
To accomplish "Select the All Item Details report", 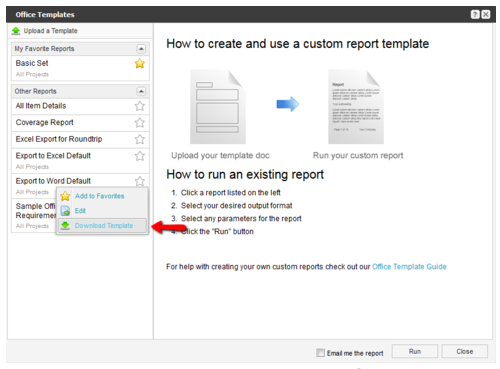I will pos(80,106).
